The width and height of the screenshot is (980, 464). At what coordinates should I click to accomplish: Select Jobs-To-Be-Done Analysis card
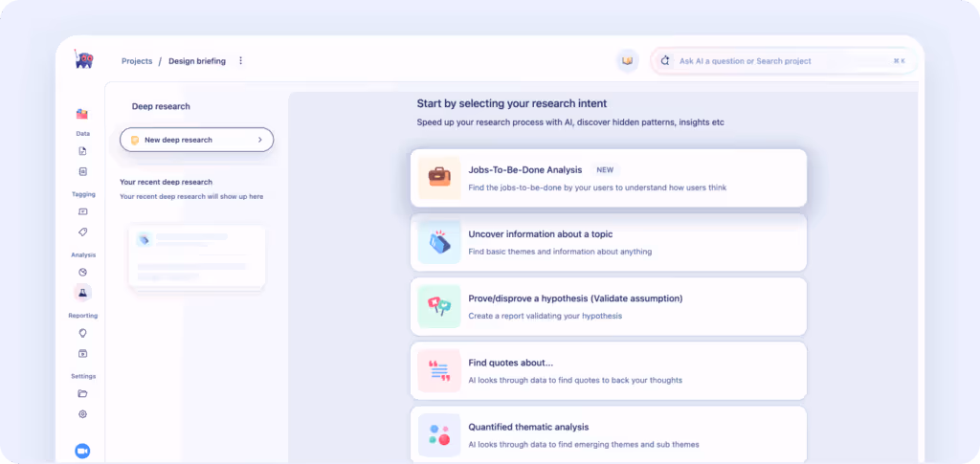608,178
